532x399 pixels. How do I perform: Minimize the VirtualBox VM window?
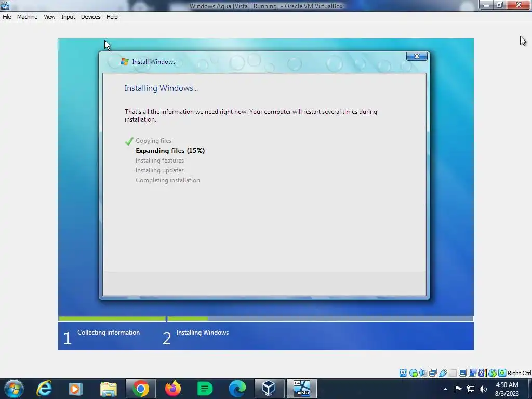486,5
